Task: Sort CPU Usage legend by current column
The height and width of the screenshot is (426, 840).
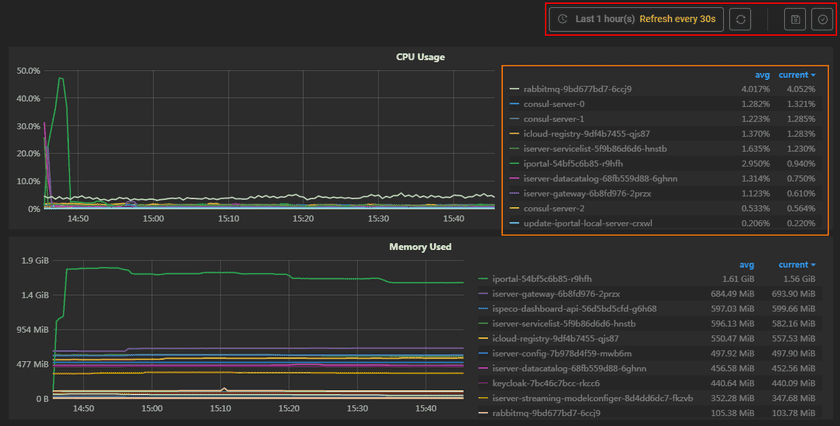Action: [796, 75]
